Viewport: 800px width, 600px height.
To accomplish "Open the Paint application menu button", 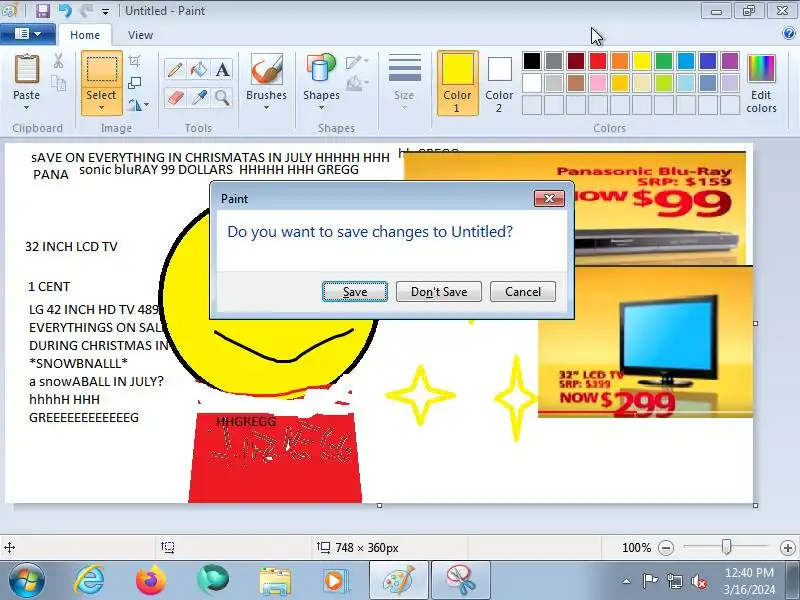I will [x=28, y=34].
